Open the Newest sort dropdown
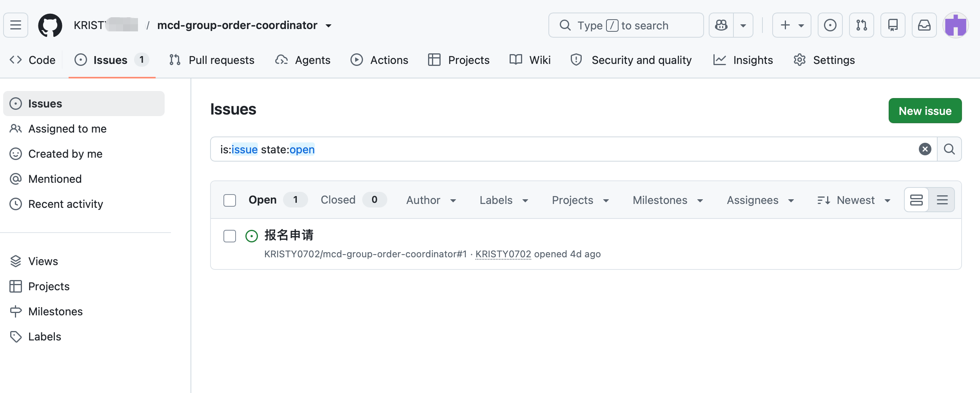The height and width of the screenshot is (393, 980). 854,200
